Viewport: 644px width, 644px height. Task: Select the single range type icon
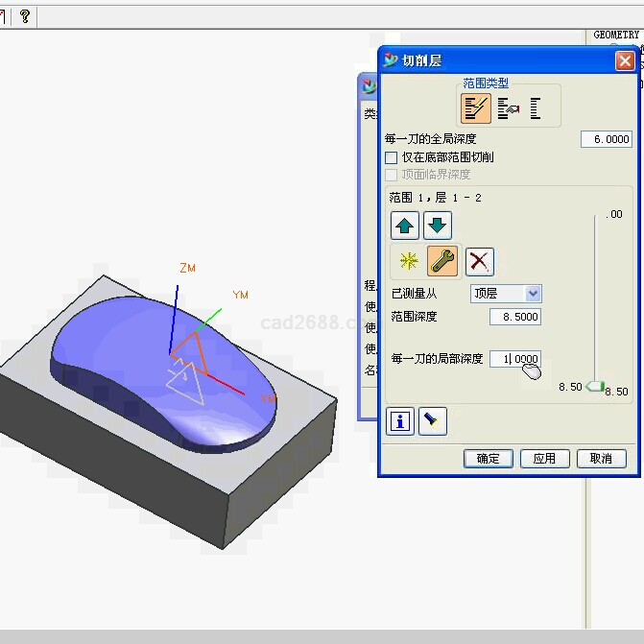pyautogui.click(x=536, y=108)
